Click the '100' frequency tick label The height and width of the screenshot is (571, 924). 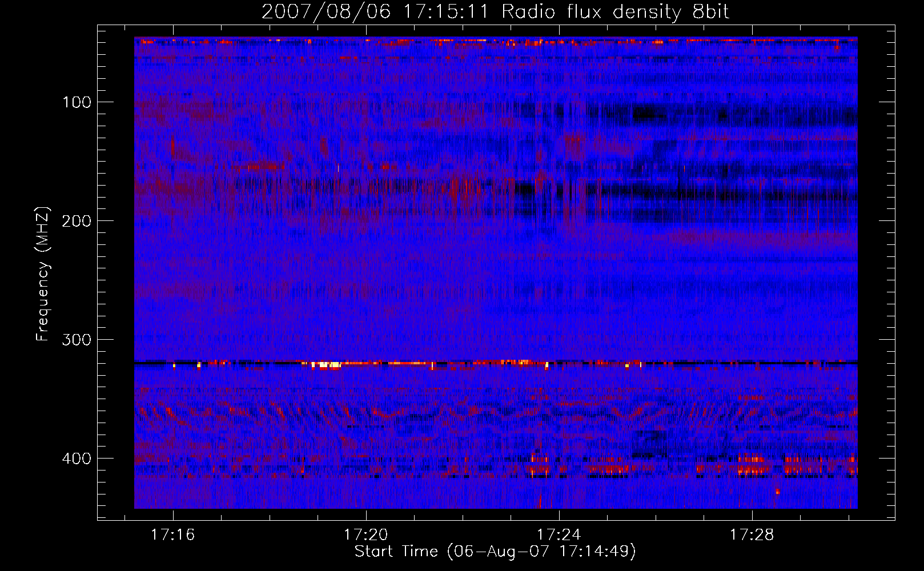pos(77,102)
